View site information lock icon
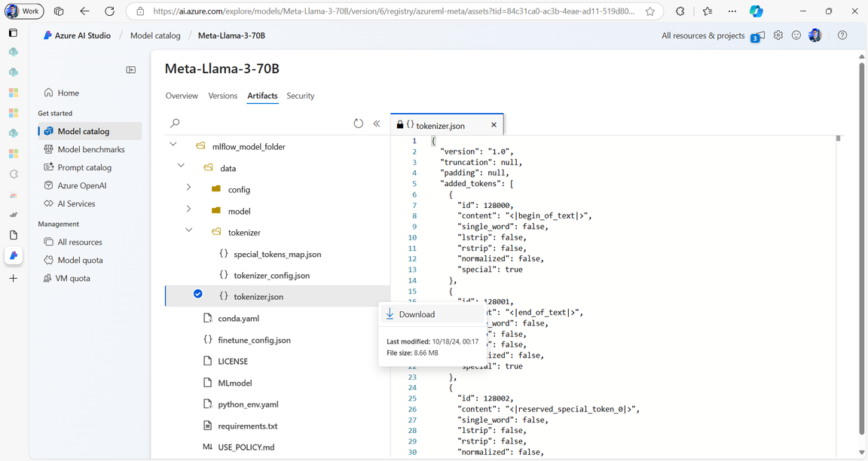 [141, 11]
